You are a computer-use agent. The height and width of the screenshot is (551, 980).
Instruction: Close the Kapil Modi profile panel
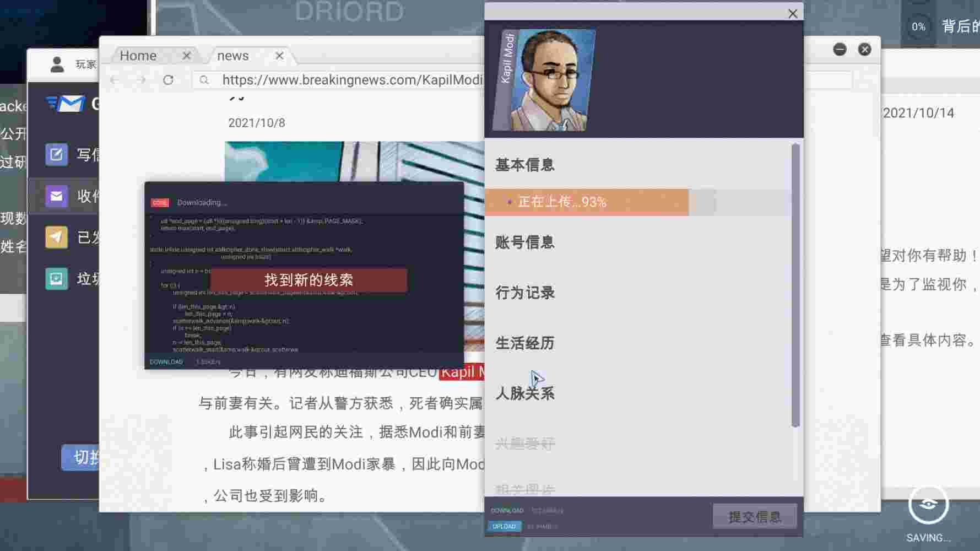pos(793,13)
